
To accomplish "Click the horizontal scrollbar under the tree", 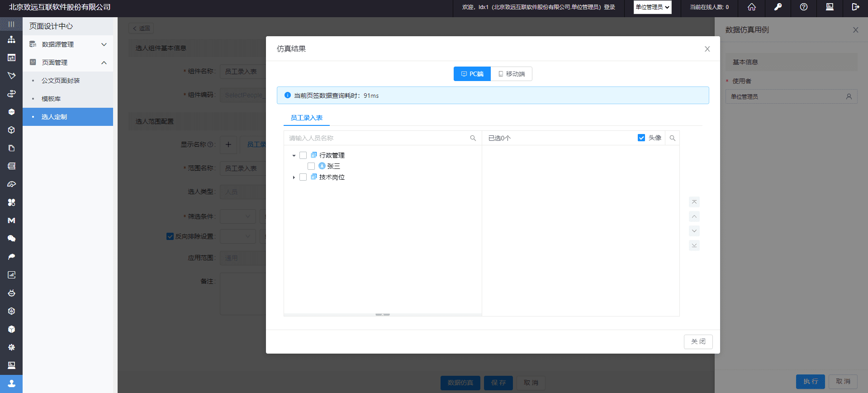I will 383,314.
